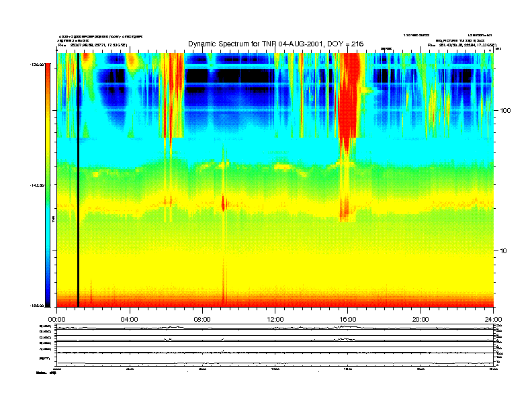The height and width of the screenshot is (411, 532).
Task: Click the 24:00 label at the axis end
Action: [493, 319]
